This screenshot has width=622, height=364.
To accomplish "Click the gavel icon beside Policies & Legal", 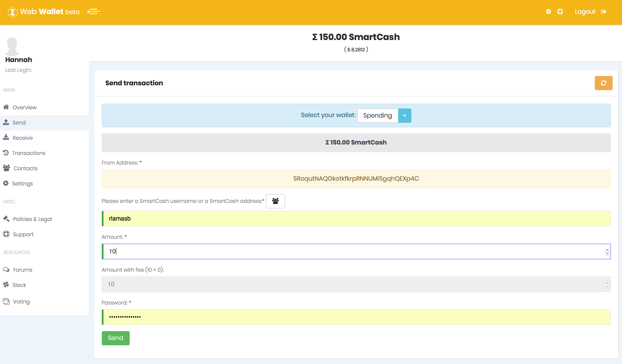I will click(6, 219).
